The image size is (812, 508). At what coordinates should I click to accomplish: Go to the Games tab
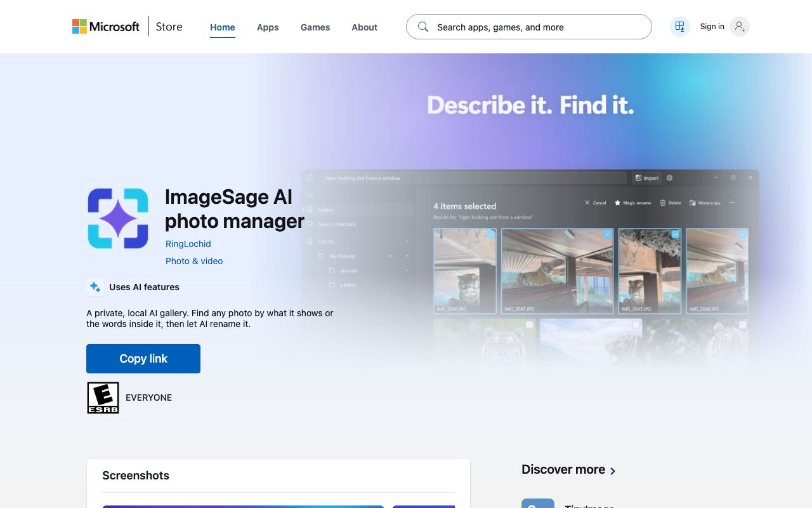click(315, 27)
